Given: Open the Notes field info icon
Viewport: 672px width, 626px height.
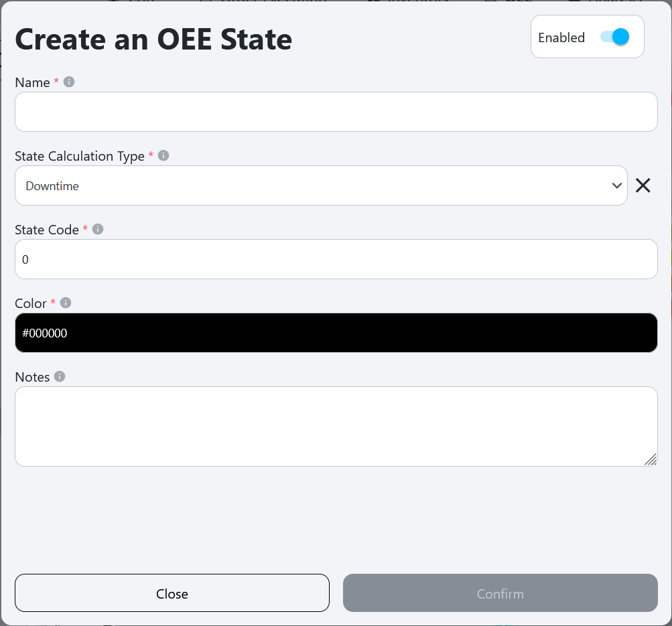Looking at the screenshot, I should pyautogui.click(x=59, y=376).
